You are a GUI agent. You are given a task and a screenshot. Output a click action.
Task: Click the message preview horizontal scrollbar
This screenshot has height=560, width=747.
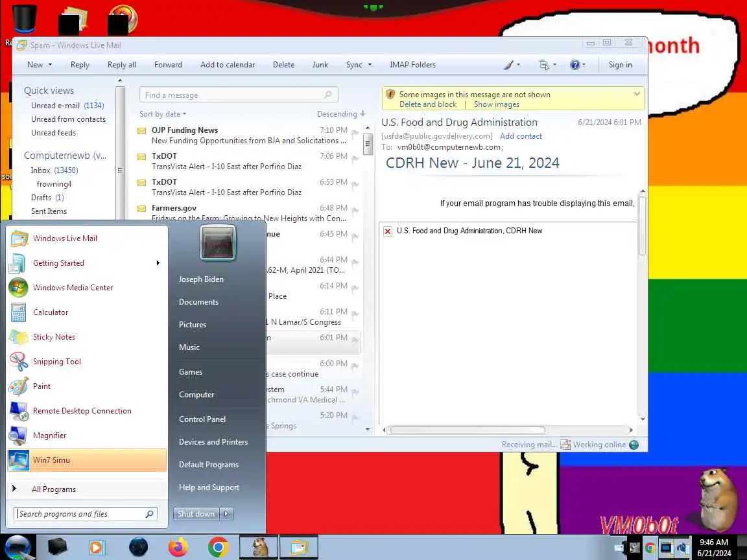click(x=467, y=430)
